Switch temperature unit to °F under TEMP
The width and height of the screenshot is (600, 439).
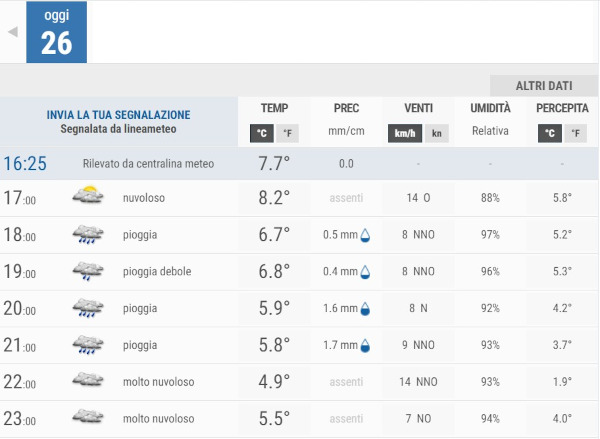[288, 133]
